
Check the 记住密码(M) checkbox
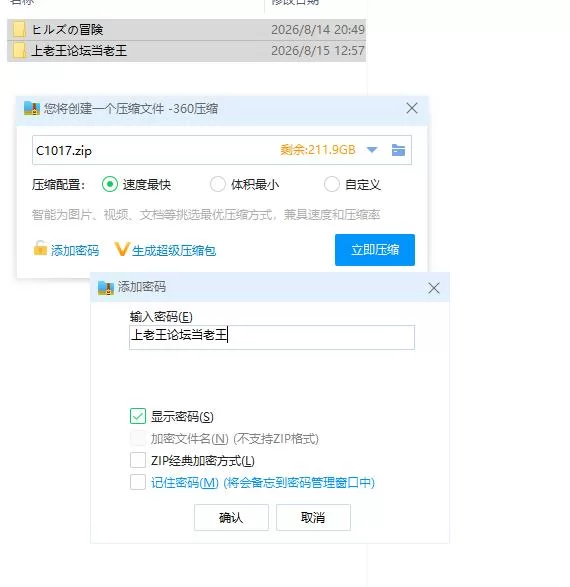138,482
